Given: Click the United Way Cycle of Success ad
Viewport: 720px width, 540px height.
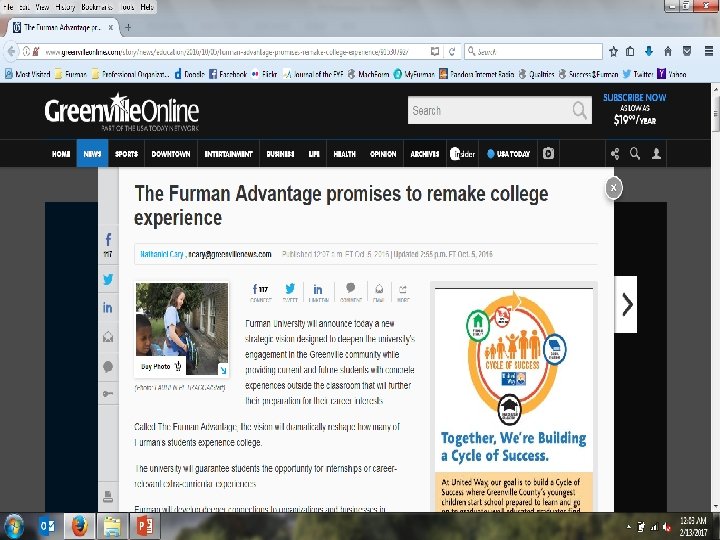Looking at the screenshot, I should tap(514, 399).
